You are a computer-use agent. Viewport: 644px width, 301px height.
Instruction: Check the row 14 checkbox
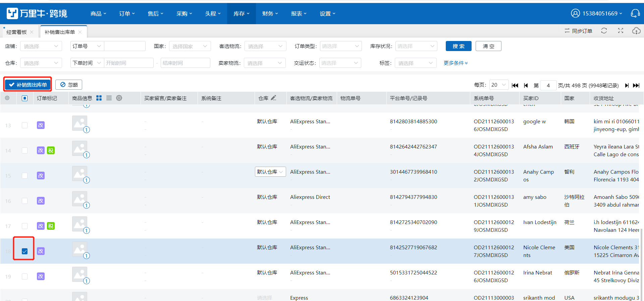[x=24, y=150]
